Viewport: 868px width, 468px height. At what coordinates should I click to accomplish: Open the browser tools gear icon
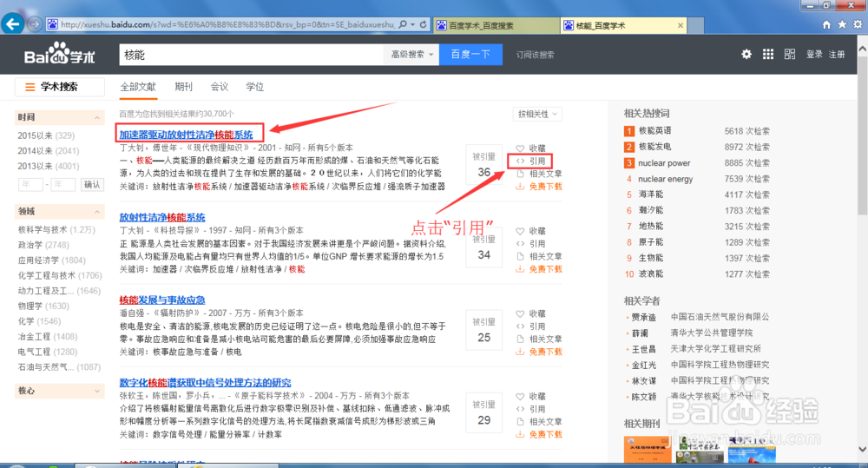(x=858, y=24)
